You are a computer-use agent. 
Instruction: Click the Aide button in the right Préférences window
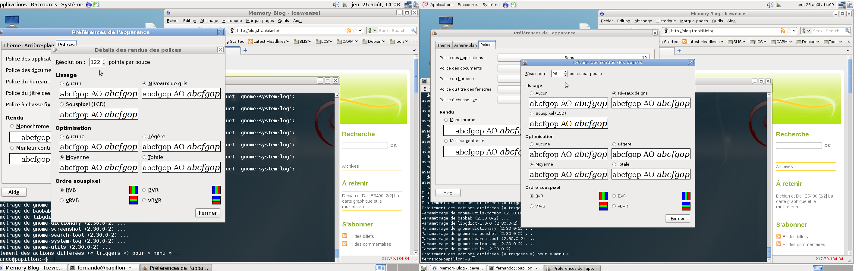pos(448,193)
